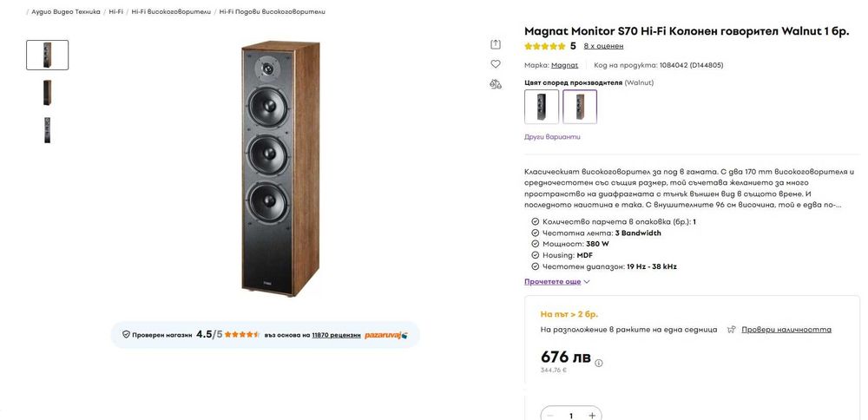Screen dimensions: 868x420
Task: Expand description with "Прочетете още"
Action: coord(556,281)
